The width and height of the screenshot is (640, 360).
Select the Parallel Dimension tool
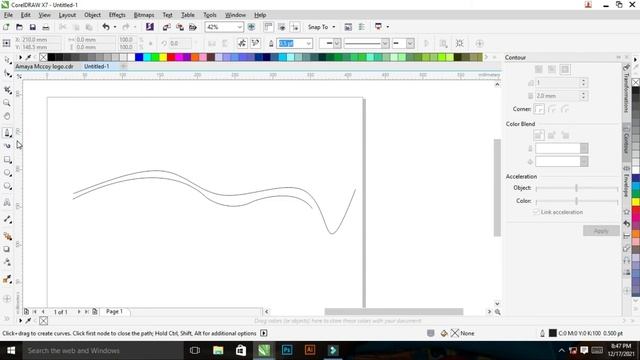7,219
